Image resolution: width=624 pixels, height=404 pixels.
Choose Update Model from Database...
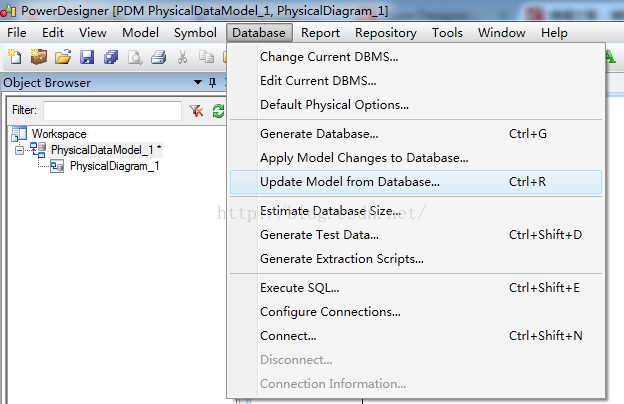pos(416,182)
